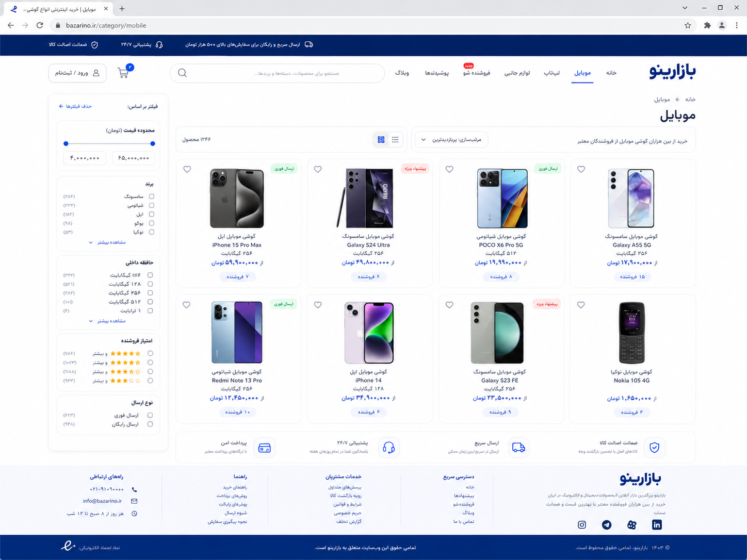Open browser extensions puzzle icon
The image size is (747, 560).
click(x=707, y=25)
